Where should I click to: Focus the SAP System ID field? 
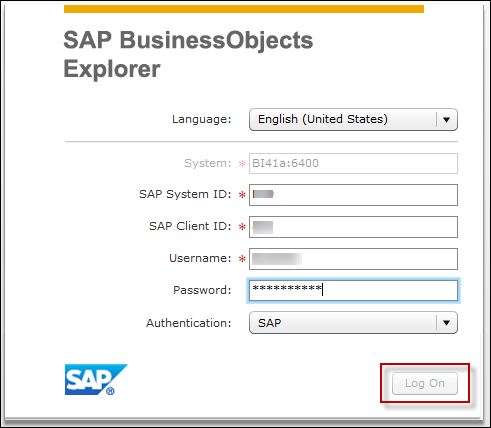(353, 195)
